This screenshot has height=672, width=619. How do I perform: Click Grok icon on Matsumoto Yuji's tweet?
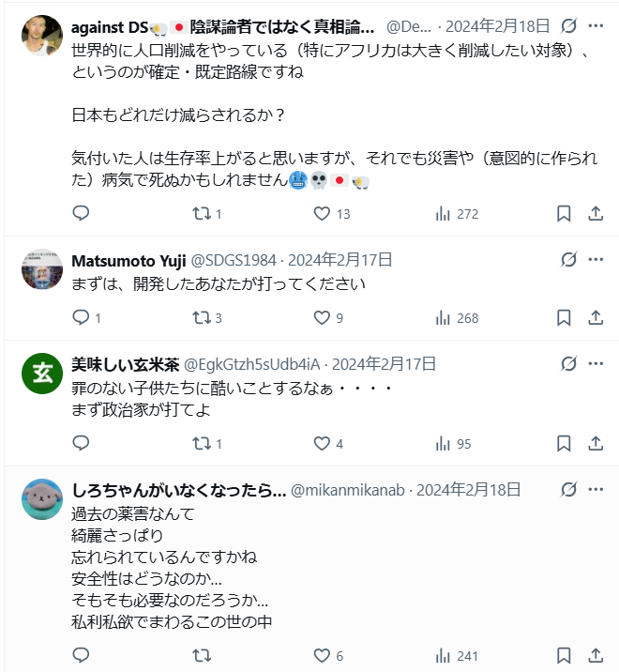tap(568, 260)
